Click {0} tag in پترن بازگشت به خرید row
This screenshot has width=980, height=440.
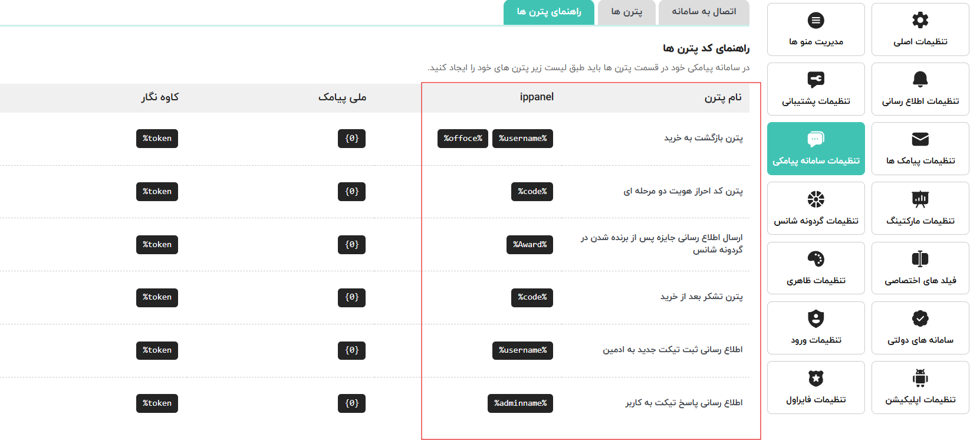[351, 139]
